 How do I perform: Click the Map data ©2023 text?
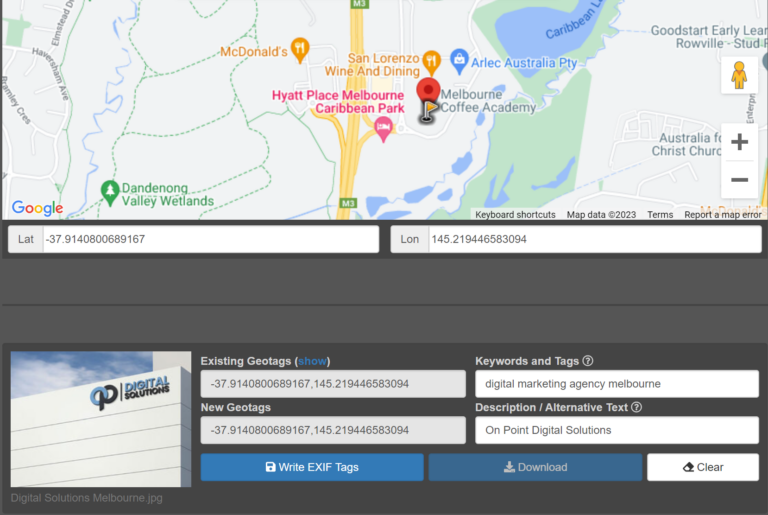[x=601, y=215]
